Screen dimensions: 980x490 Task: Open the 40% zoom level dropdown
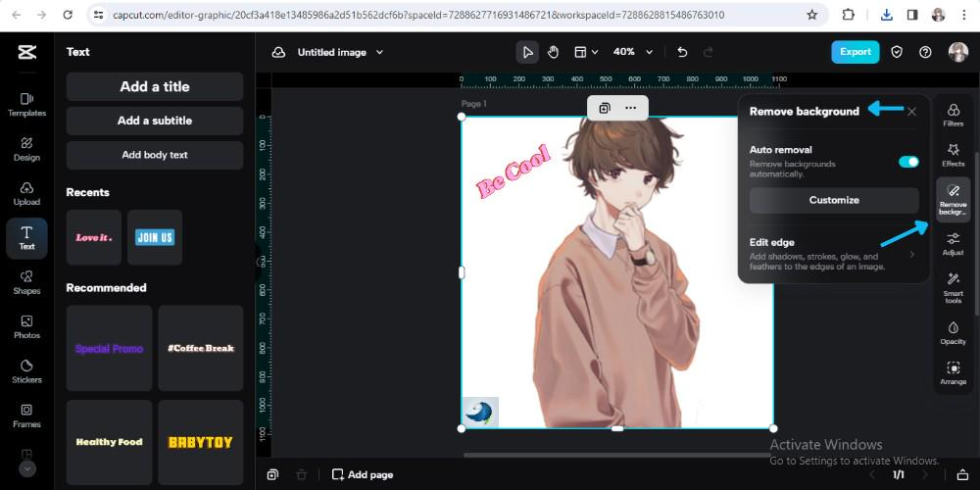[633, 53]
